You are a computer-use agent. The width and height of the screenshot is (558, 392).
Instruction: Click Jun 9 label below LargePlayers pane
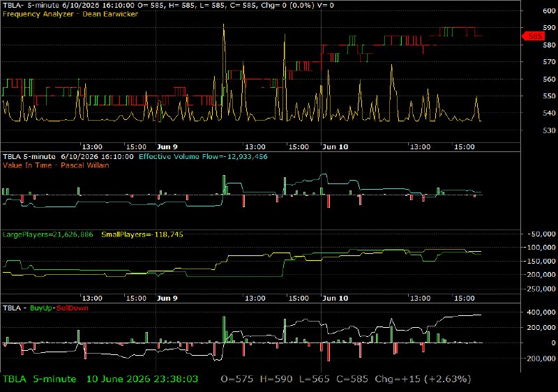[x=167, y=298]
